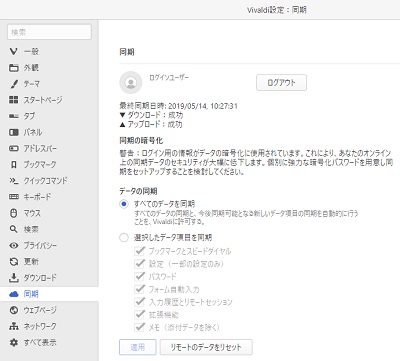
Task: Click the eye icon beside プライバシー
Action: click(14, 245)
